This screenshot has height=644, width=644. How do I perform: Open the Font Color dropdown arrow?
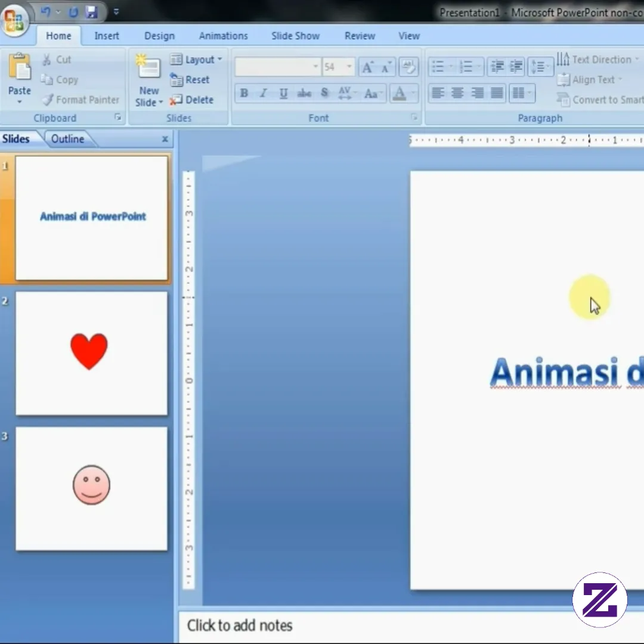click(x=414, y=93)
